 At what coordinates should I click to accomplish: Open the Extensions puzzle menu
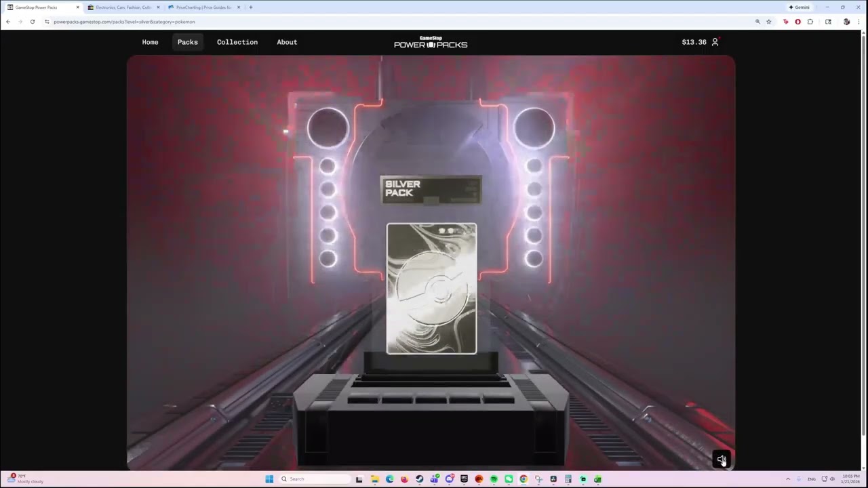[810, 22]
